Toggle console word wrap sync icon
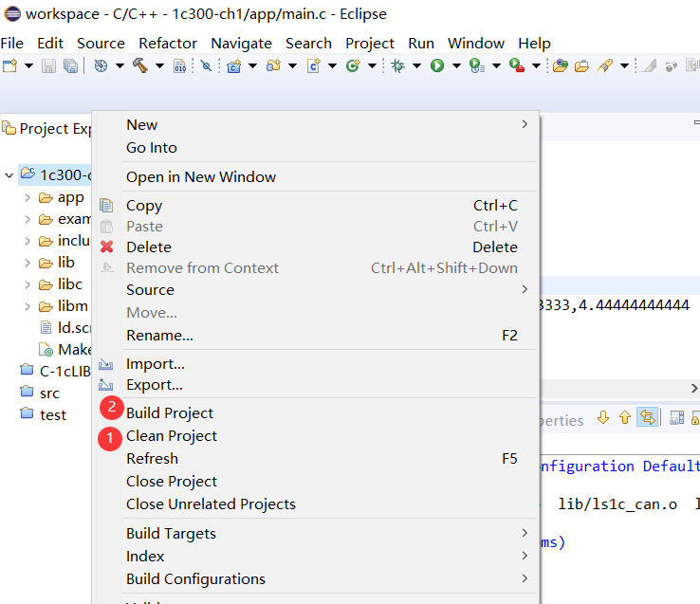The height and width of the screenshot is (604, 700). click(x=647, y=417)
